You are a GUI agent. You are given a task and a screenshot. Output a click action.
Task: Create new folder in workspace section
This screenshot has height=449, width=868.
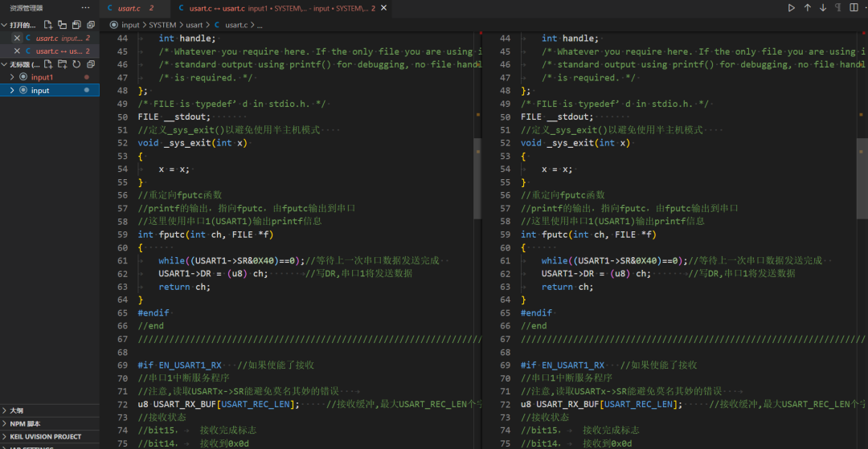[x=62, y=64]
